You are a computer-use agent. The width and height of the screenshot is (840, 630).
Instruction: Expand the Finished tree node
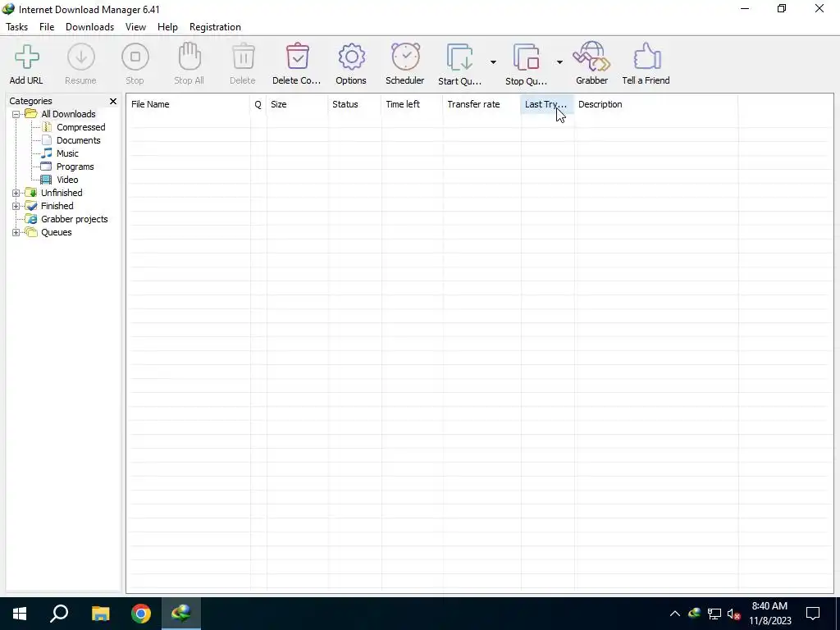pyautogui.click(x=16, y=206)
